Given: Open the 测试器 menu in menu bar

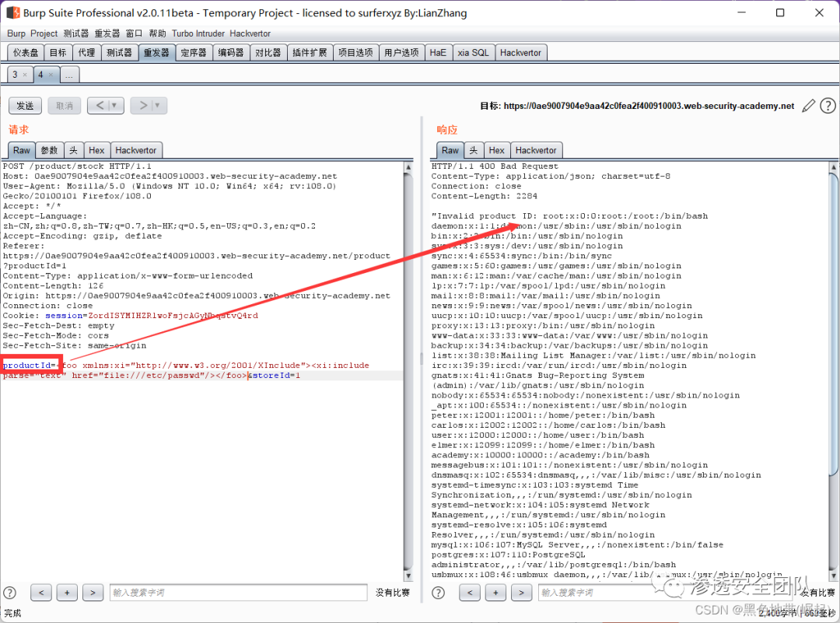Looking at the screenshot, I should click(76, 33).
